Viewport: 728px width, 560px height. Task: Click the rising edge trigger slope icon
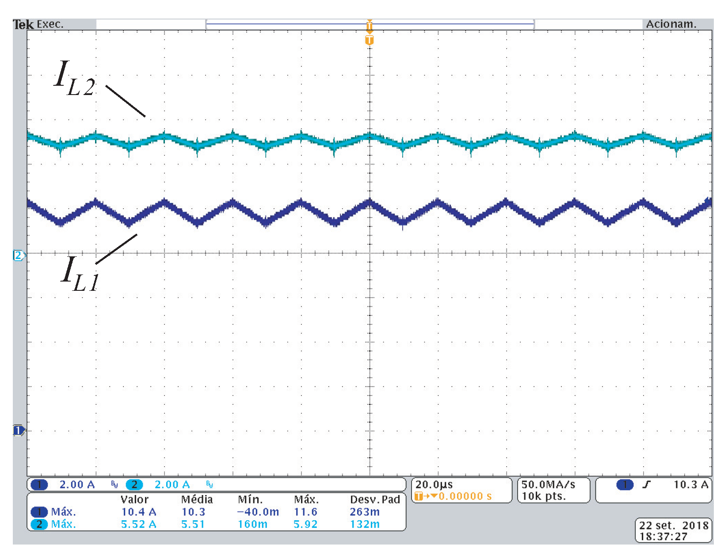pos(646,484)
